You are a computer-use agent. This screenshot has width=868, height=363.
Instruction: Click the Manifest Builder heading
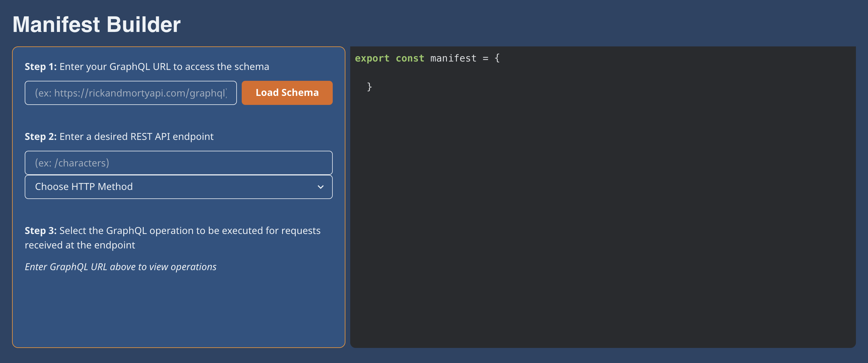click(97, 25)
